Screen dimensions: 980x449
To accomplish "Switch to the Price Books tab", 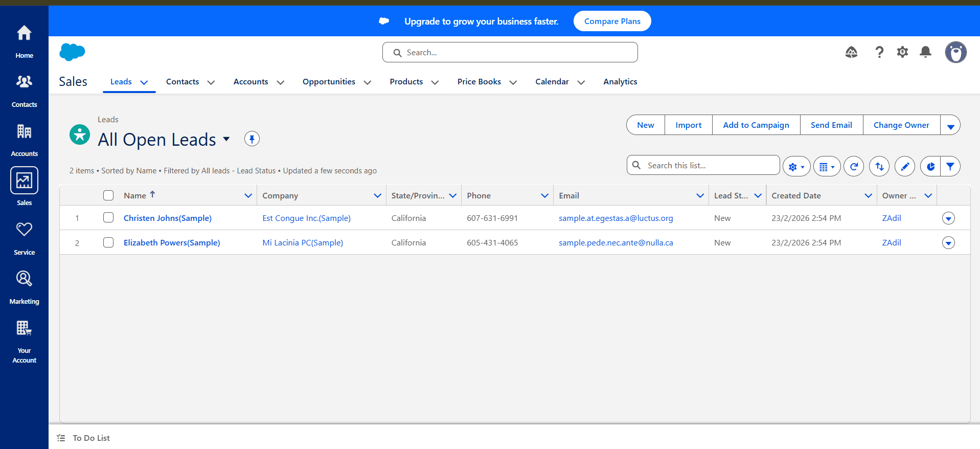I will (479, 82).
